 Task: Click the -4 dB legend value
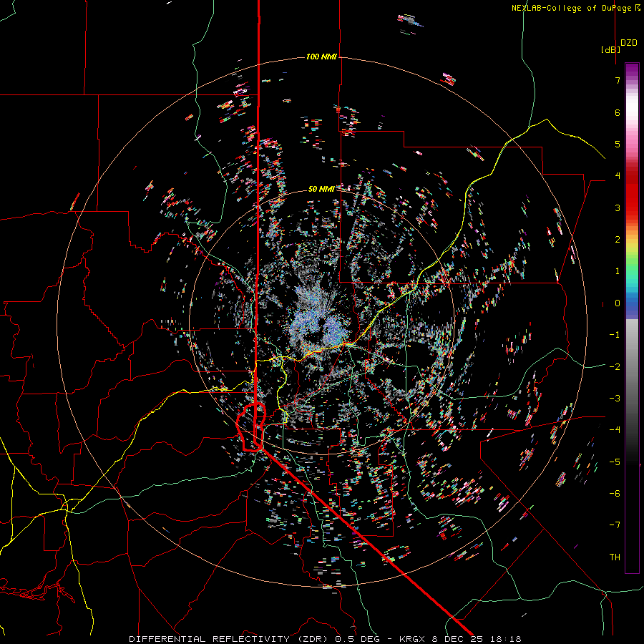pos(615,430)
